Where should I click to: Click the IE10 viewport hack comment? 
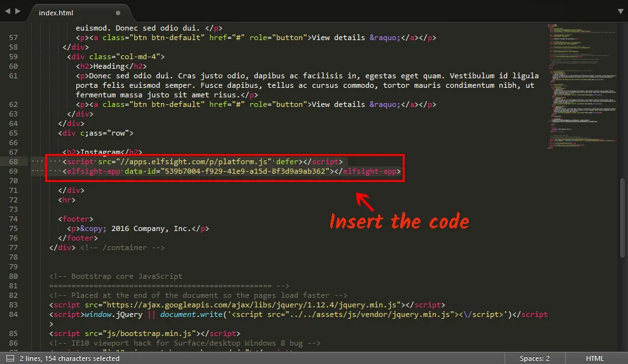185,343
